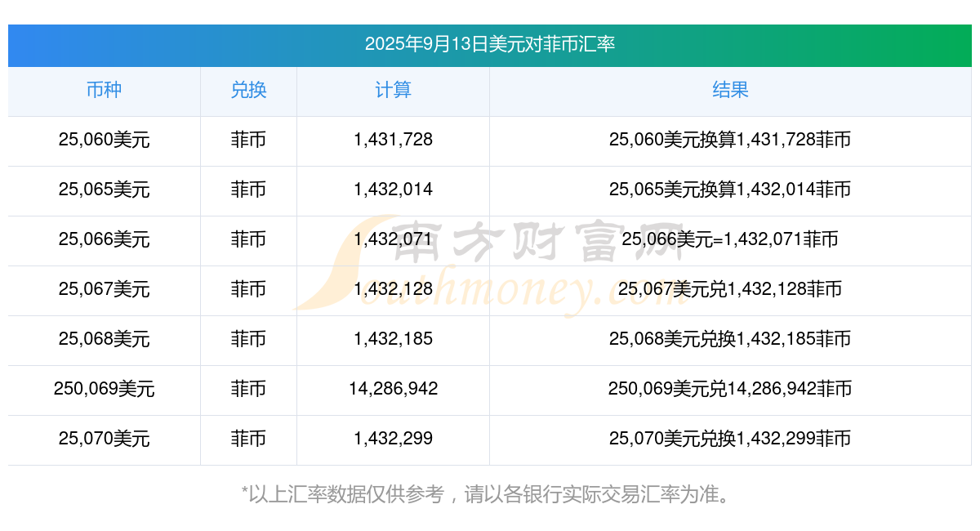Screen dimensions: 980x531
Task: Click '菲币' in the 250,069美元 row
Action: click(248, 389)
